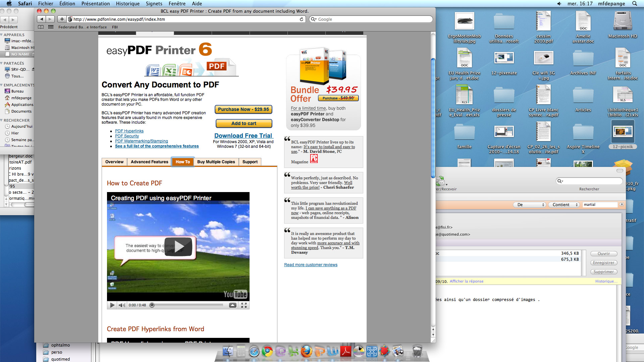Click the Add to cart button
644x362 pixels.
[244, 123]
